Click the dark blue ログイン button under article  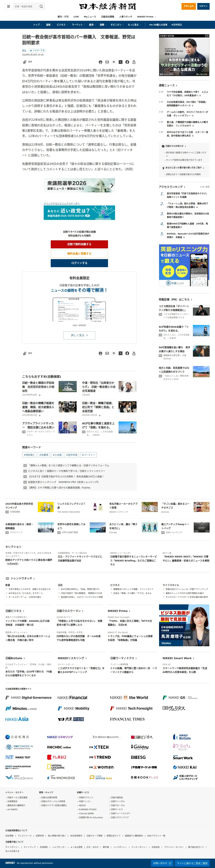(79, 263)
